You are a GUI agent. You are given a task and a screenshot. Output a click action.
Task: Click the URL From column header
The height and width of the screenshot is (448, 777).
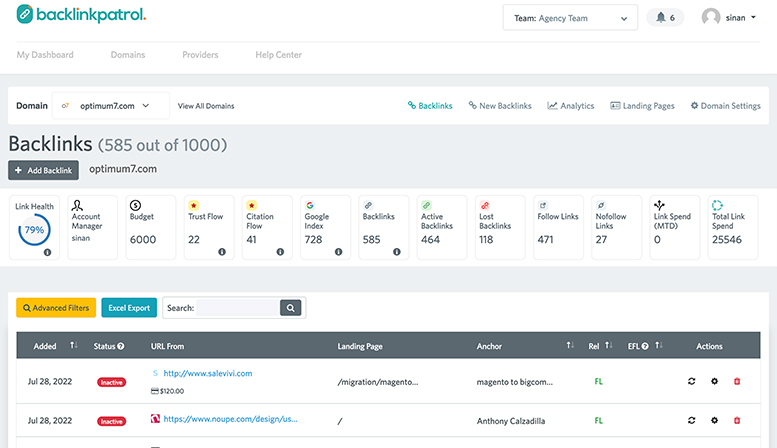(167, 346)
